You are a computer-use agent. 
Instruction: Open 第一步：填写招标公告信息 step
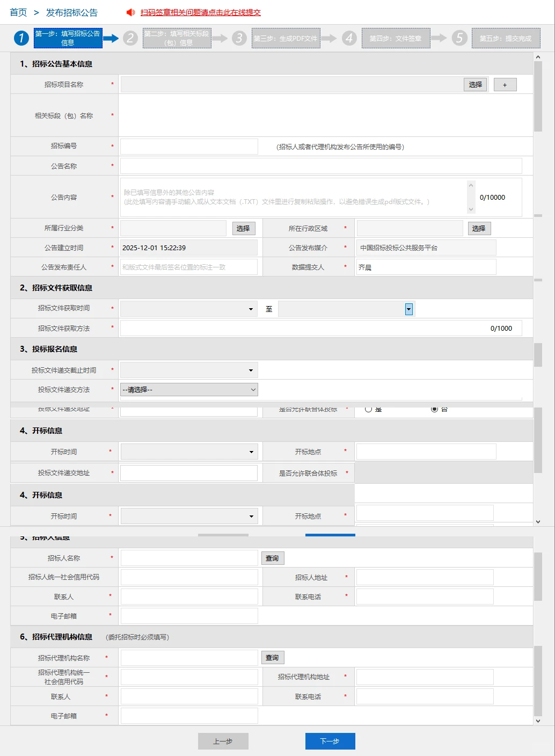(68, 38)
